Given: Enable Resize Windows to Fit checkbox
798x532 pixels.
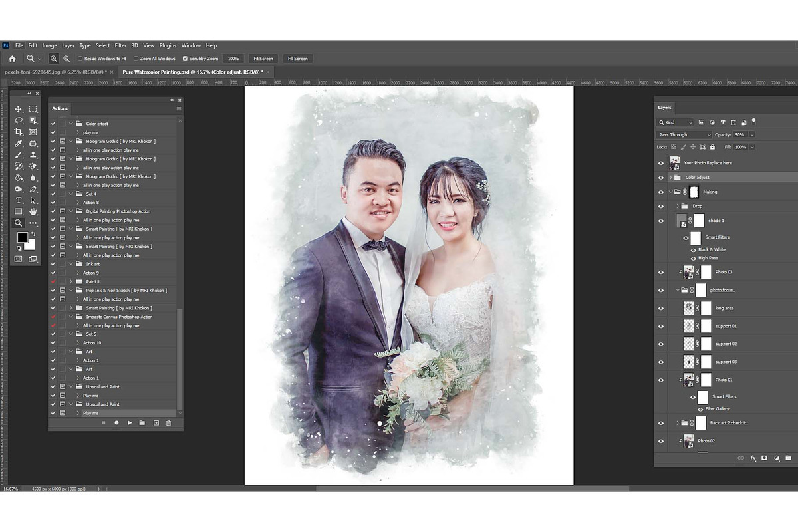Looking at the screenshot, I should point(80,59).
